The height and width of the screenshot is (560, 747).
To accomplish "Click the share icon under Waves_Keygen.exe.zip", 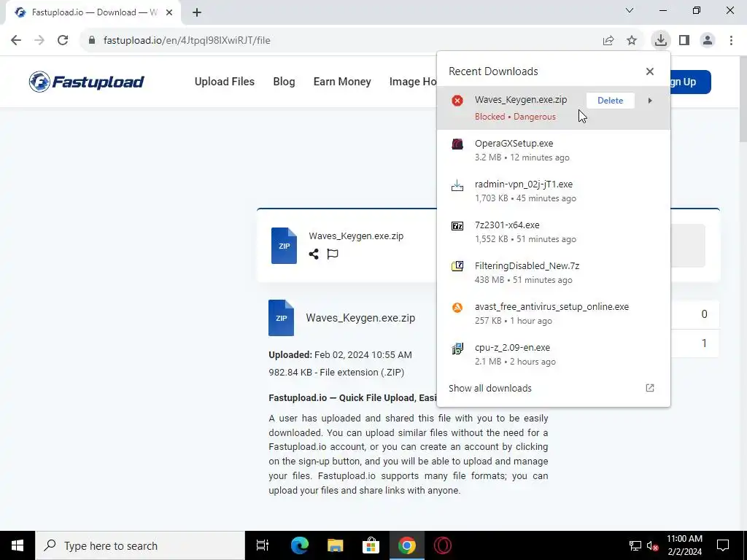I will (314, 254).
